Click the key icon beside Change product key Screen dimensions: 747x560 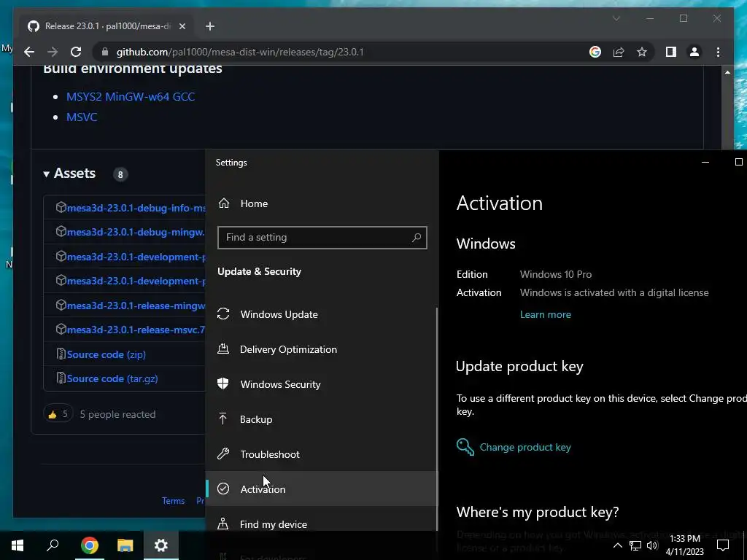click(x=465, y=447)
